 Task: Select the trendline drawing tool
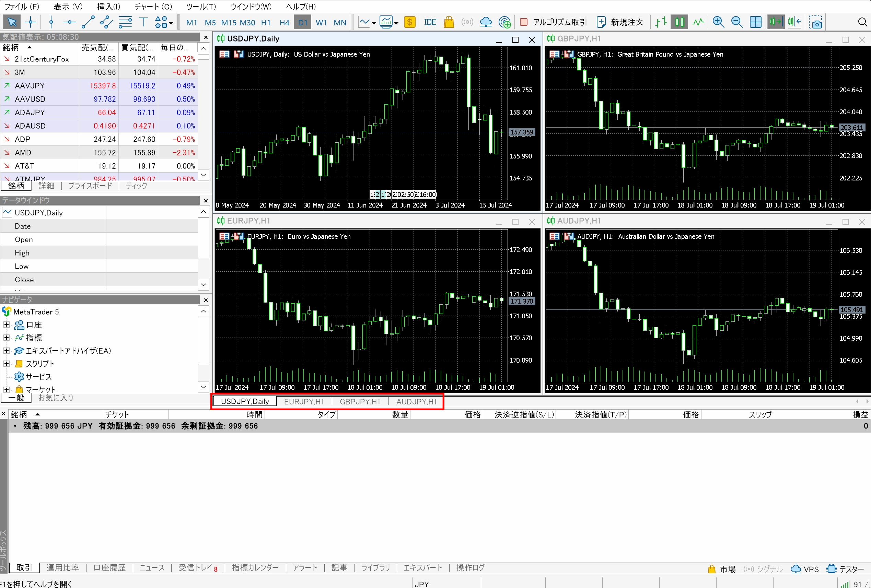click(x=88, y=22)
